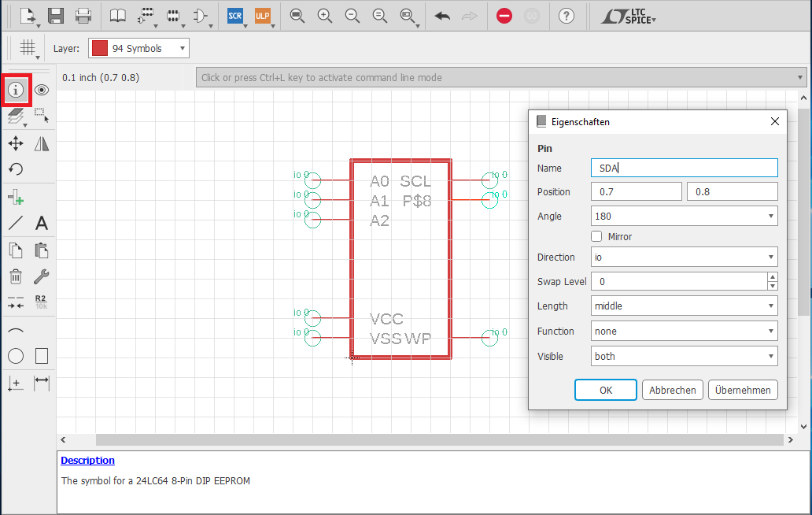Select the Change wrench tool

(42, 276)
